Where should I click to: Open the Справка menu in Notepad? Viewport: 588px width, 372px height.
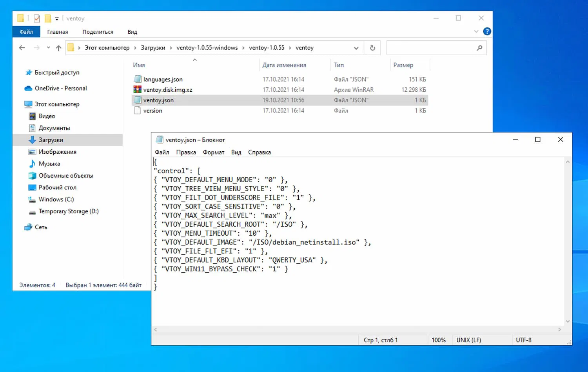click(x=260, y=152)
